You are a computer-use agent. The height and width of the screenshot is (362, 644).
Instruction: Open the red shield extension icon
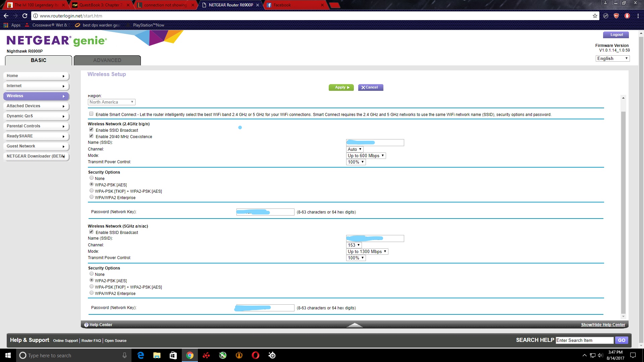[616, 16]
